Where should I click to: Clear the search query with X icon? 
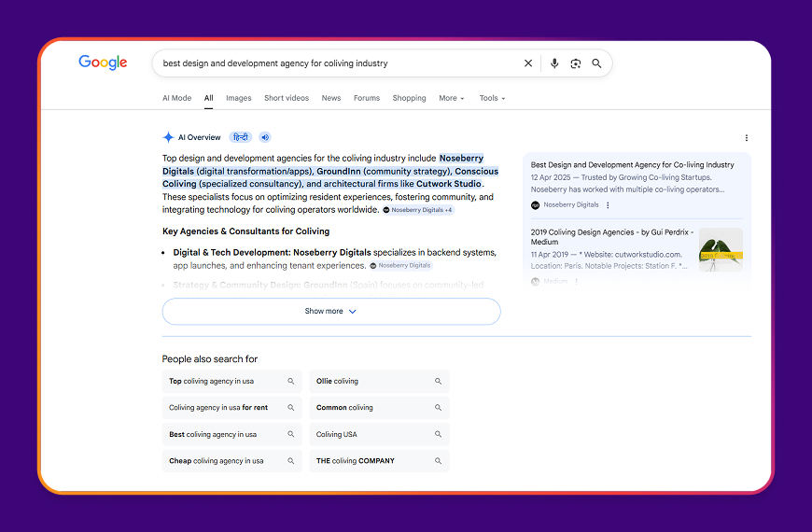point(528,63)
